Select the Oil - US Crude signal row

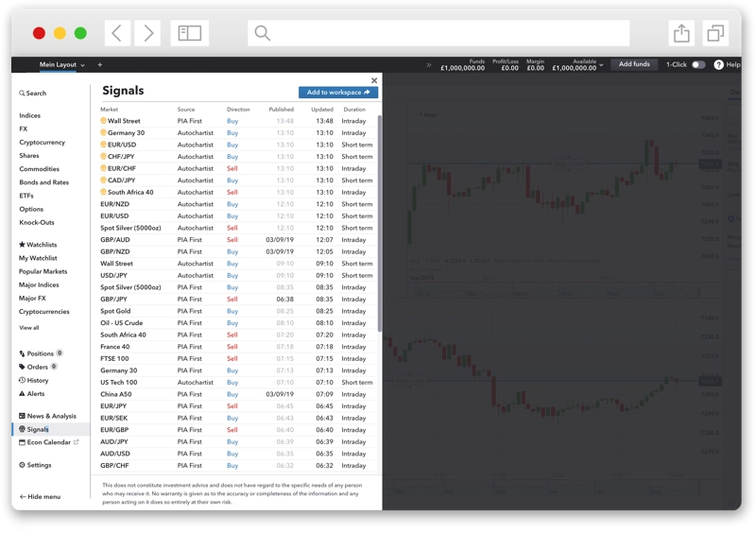coord(236,322)
